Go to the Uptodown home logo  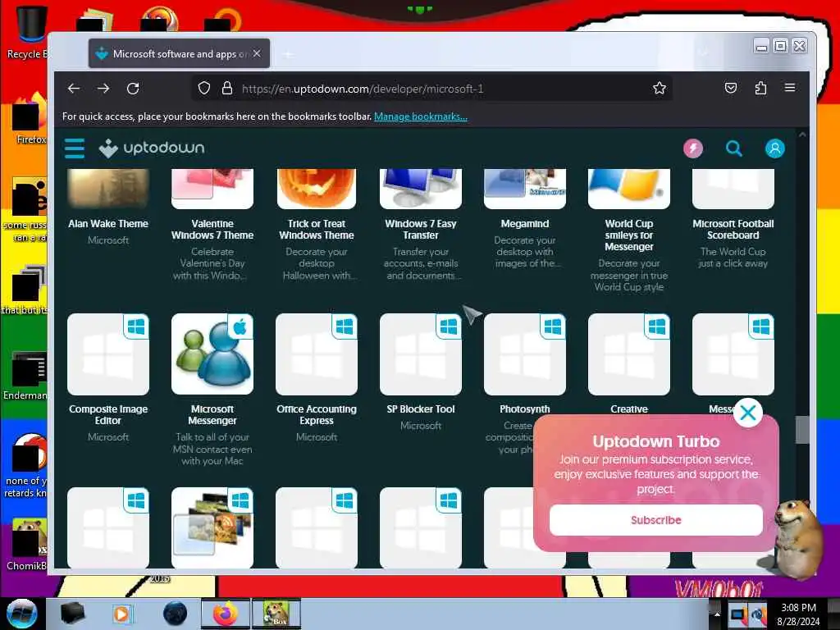(152, 148)
